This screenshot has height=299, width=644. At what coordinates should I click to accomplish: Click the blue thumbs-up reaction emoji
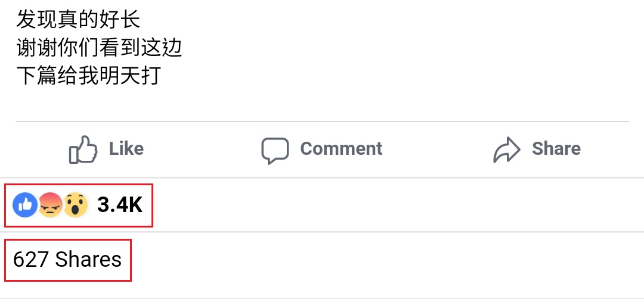pos(25,205)
